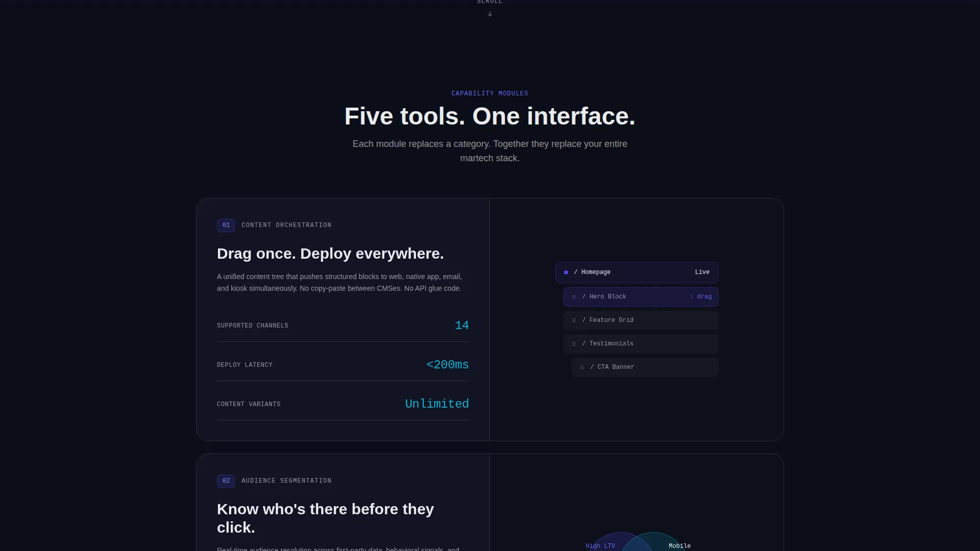Click the CTA Banner drag handle icon

[582, 367]
